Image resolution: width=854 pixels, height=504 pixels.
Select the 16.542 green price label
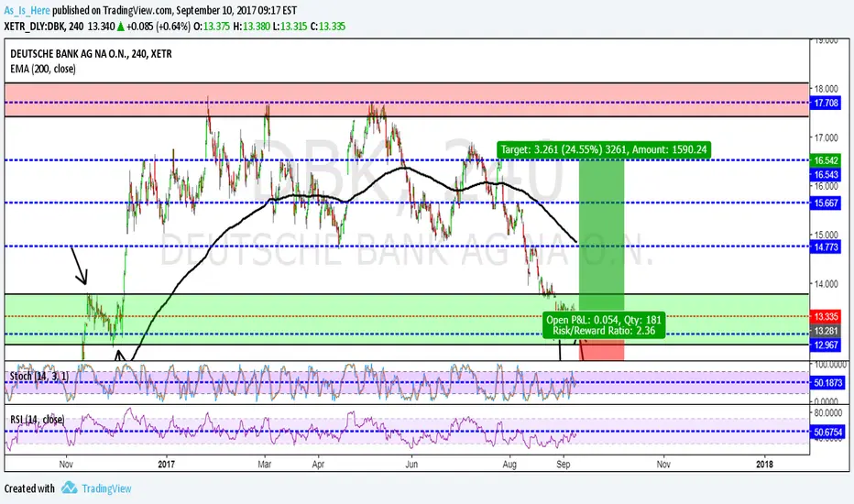[x=826, y=160]
